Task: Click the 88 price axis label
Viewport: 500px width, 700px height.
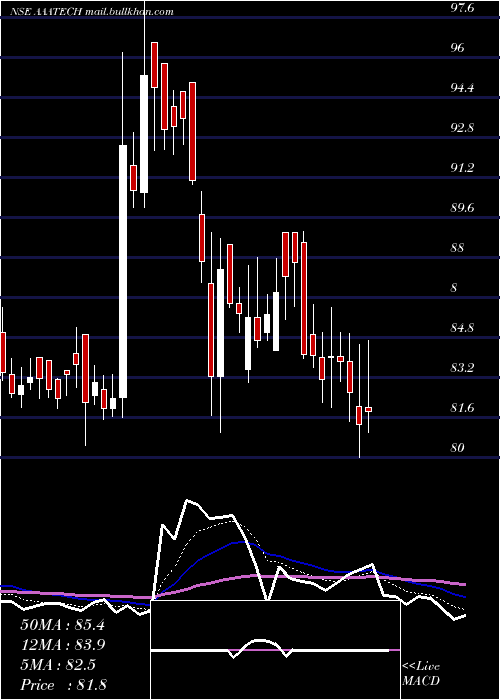Action: point(458,248)
